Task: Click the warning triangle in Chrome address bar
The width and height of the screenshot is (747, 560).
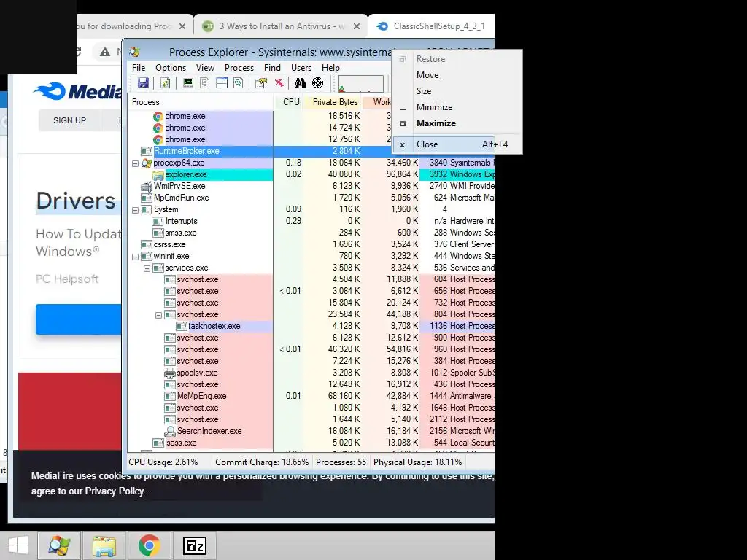Action: 105,52
